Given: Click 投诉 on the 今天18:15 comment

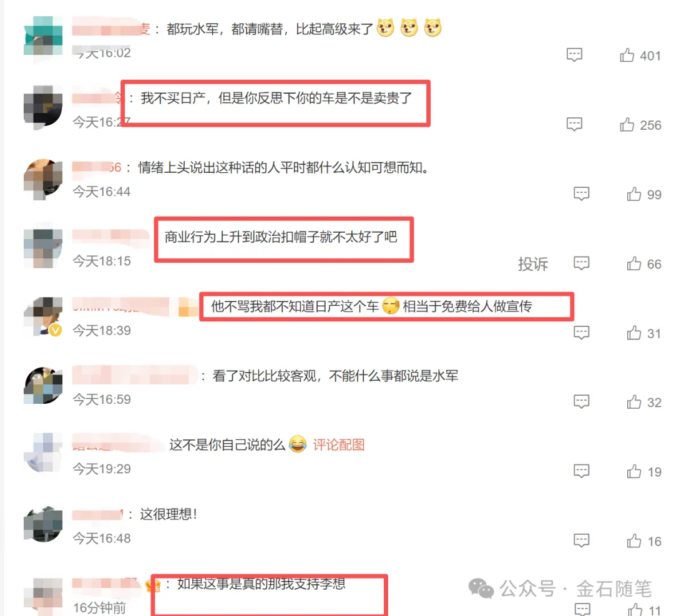Looking at the screenshot, I should click(x=532, y=263).
